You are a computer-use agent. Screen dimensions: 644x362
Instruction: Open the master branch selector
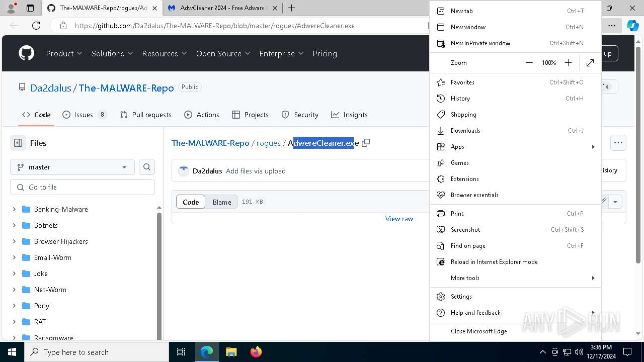tap(72, 167)
